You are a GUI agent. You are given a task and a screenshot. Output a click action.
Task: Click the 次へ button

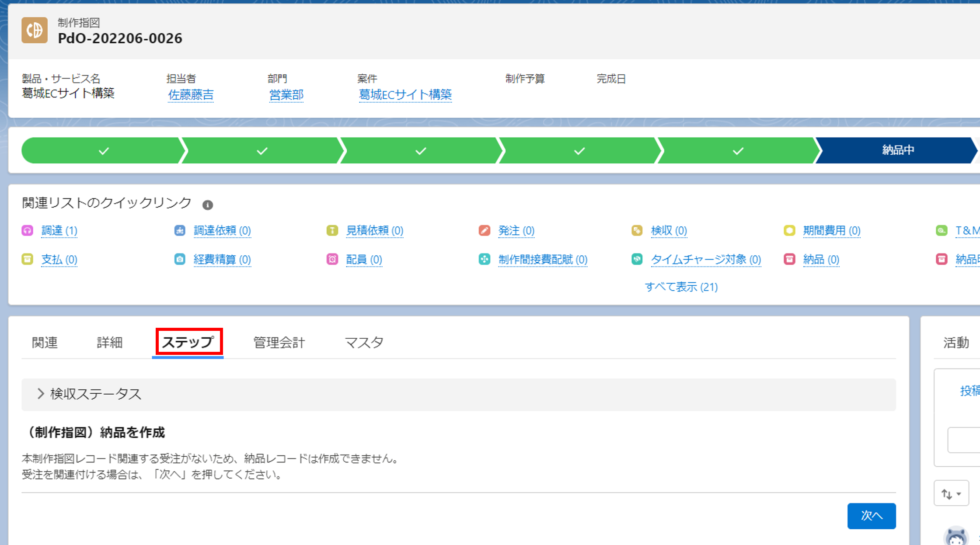(872, 516)
